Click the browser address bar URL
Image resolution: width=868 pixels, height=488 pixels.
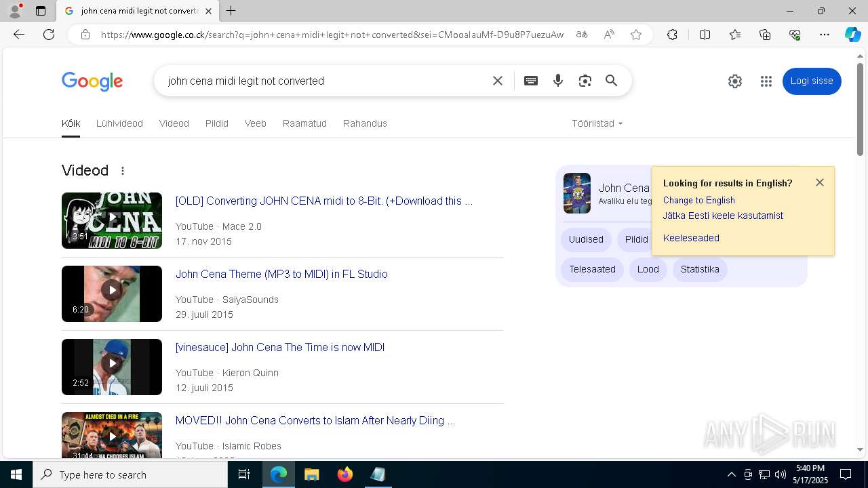coord(332,35)
